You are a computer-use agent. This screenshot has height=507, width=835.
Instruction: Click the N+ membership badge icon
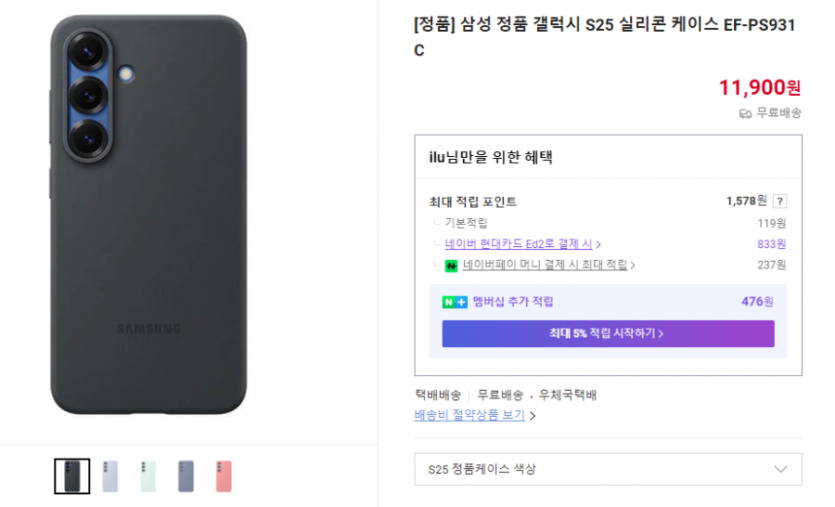pos(455,302)
